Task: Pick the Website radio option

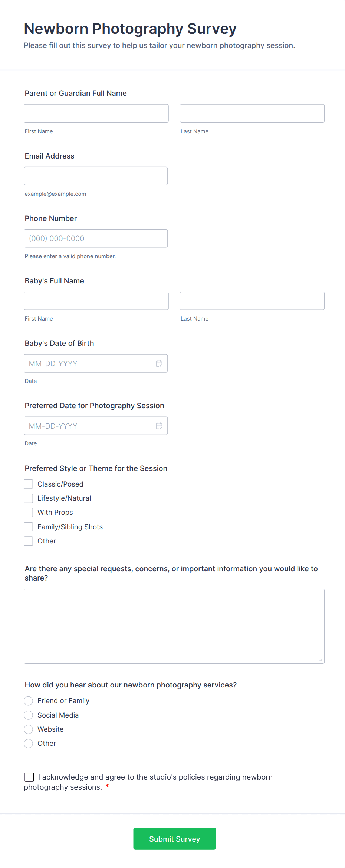Action: click(29, 729)
